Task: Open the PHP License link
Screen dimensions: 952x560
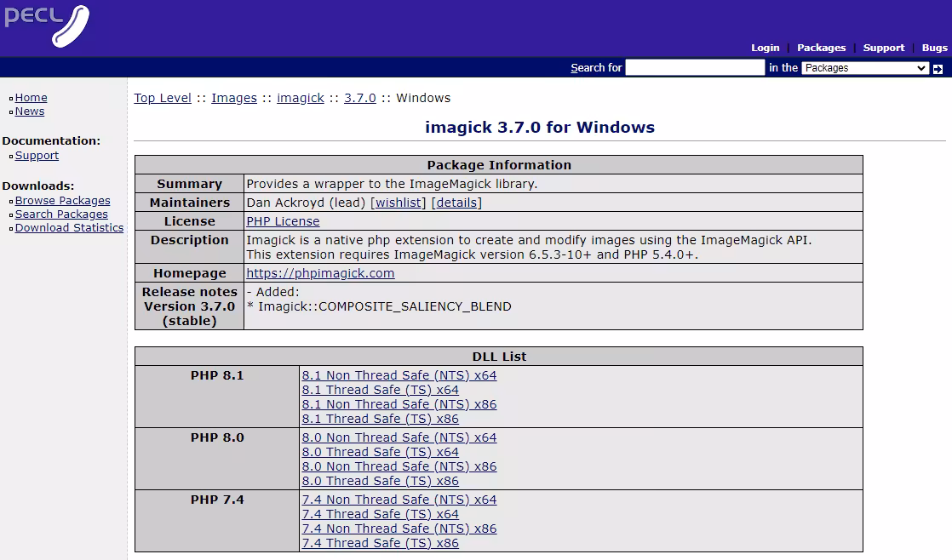Action: 283,221
